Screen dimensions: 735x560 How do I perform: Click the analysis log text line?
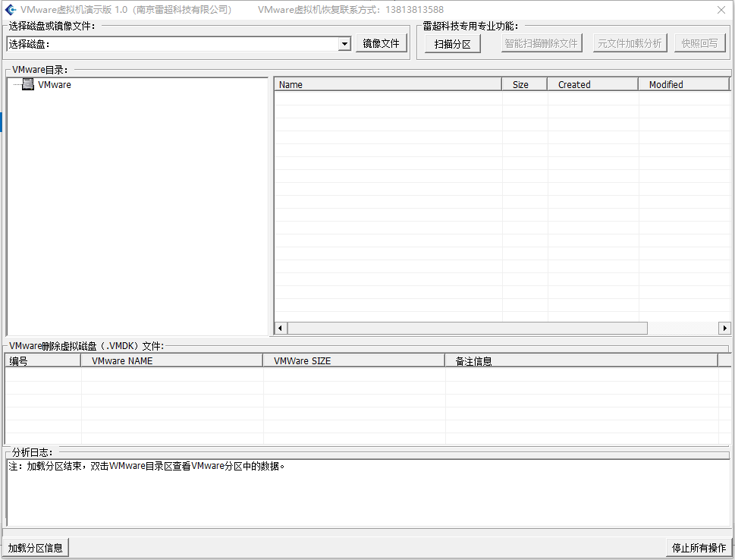pyautogui.click(x=146, y=466)
